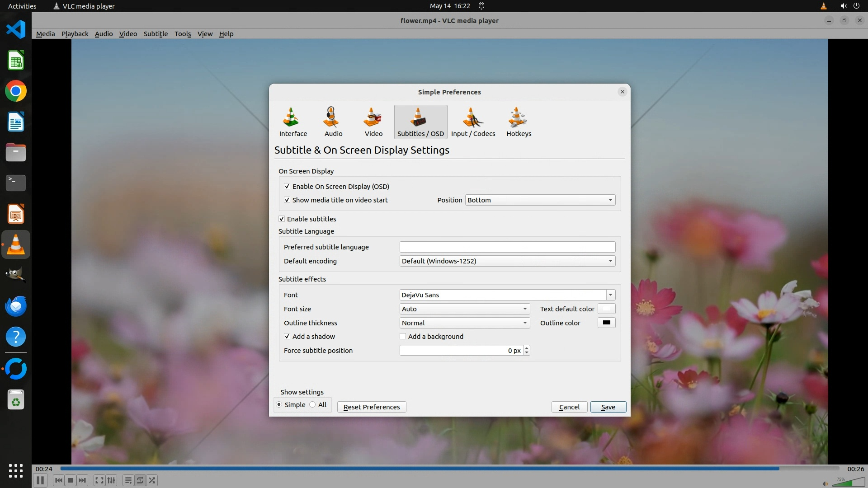This screenshot has width=868, height=488.
Task: Open the Hotkeys preferences category
Action: (519, 122)
